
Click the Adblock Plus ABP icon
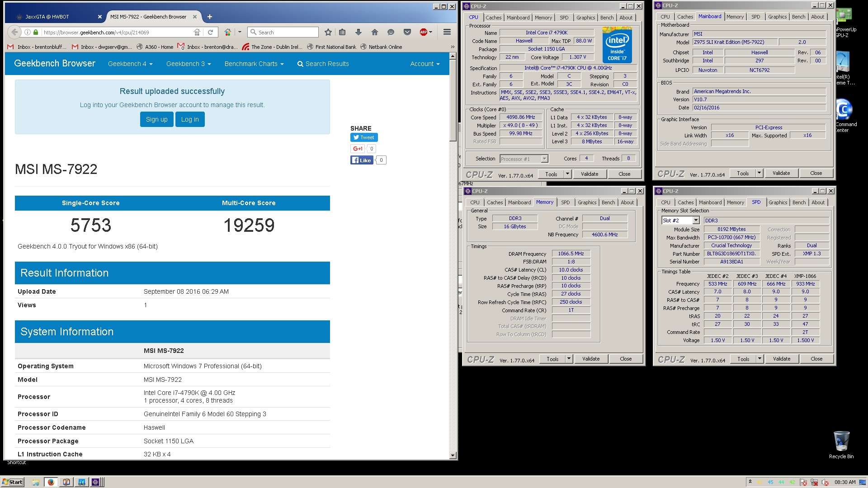(424, 33)
